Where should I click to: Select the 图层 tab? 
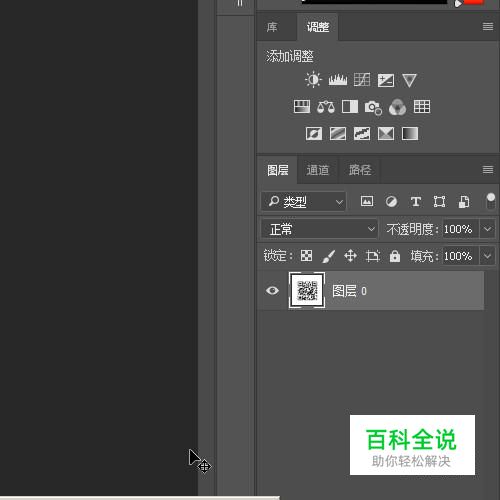[278, 170]
